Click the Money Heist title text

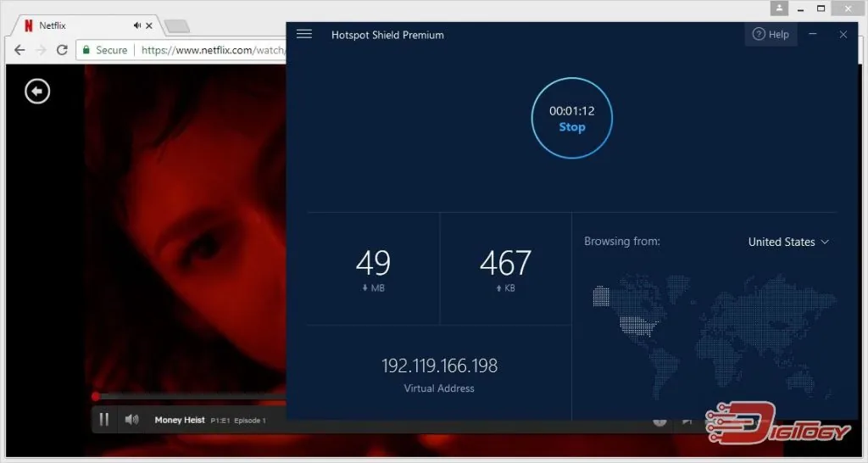pyautogui.click(x=180, y=420)
